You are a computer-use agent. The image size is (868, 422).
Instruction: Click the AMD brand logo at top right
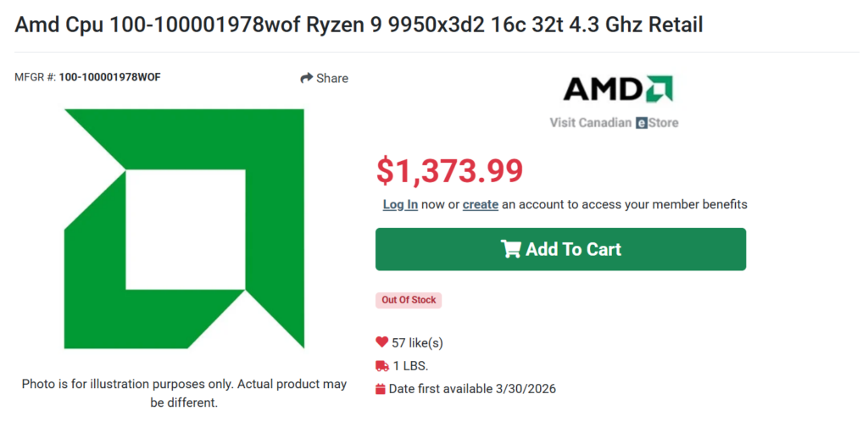click(x=618, y=89)
